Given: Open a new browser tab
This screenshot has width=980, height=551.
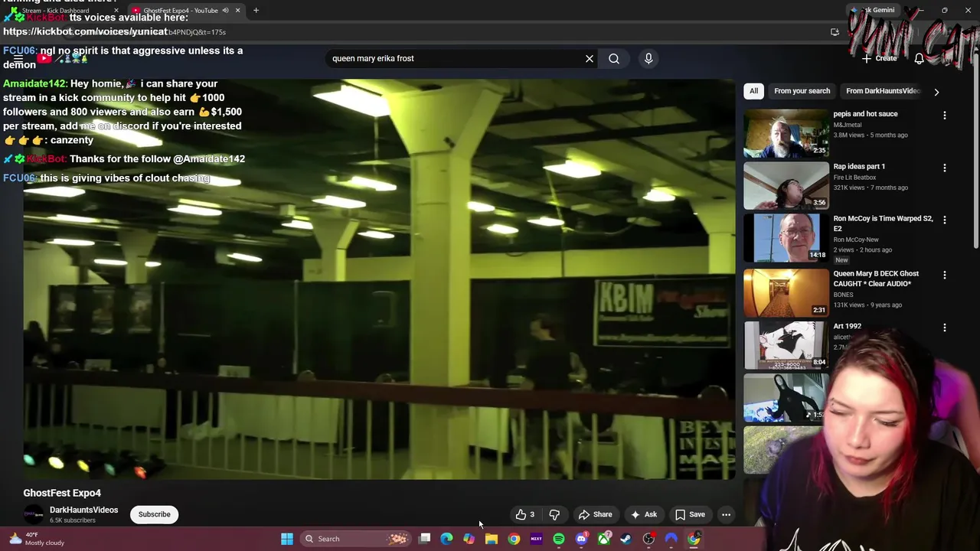Looking at the screenshot, I should [256, 11].
